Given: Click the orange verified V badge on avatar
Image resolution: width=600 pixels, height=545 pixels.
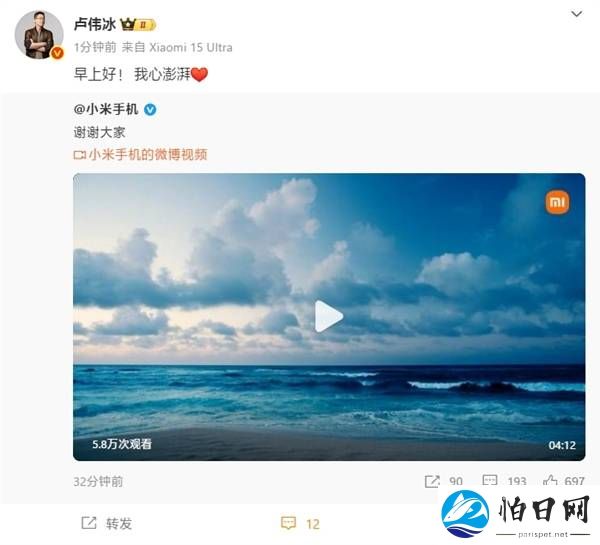Looking at the screenshot, I should pyautogui.click(x=57, y=53).
